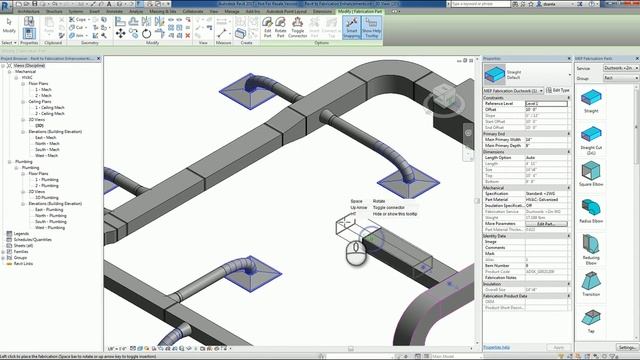The width and height of the screenshot is (640, 360).
Task: Click the Revit application menu R button
Action: click(x=6, y=6)
